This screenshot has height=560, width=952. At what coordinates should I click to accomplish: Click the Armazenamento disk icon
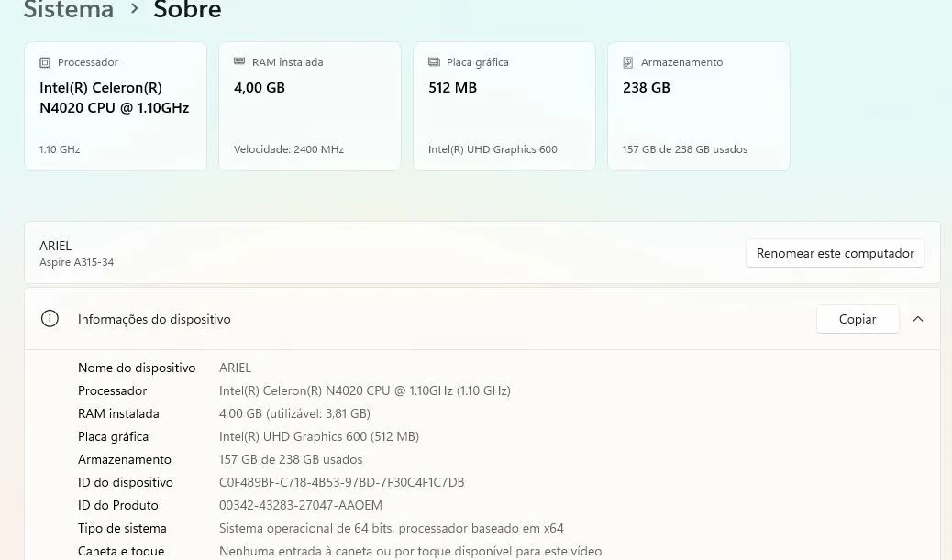[628, 62]
